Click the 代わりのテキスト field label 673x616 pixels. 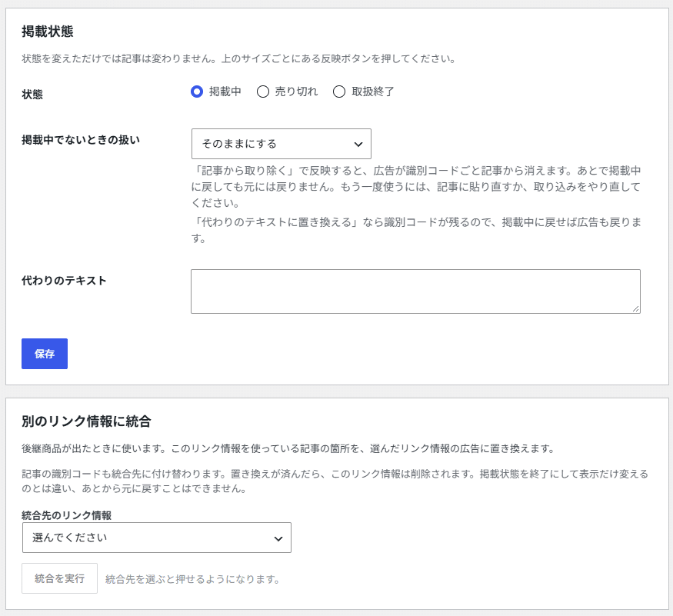tap(64, 281)
